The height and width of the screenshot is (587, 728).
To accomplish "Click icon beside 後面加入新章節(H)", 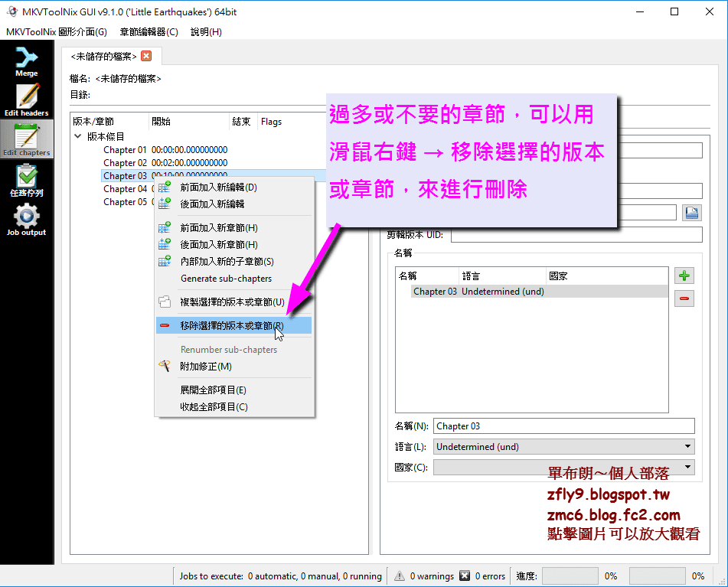I will pyautogui.click(x=165, y=245).
